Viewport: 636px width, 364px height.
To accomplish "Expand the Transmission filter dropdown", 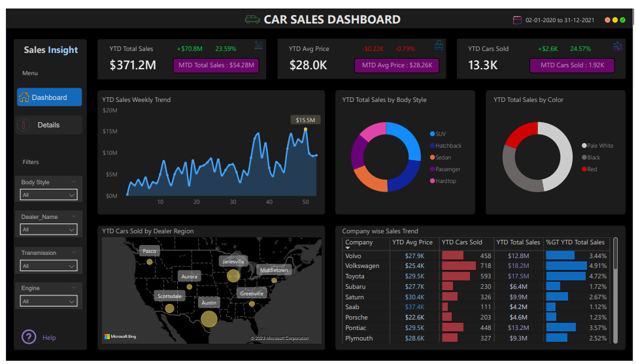I will (49, 266).
